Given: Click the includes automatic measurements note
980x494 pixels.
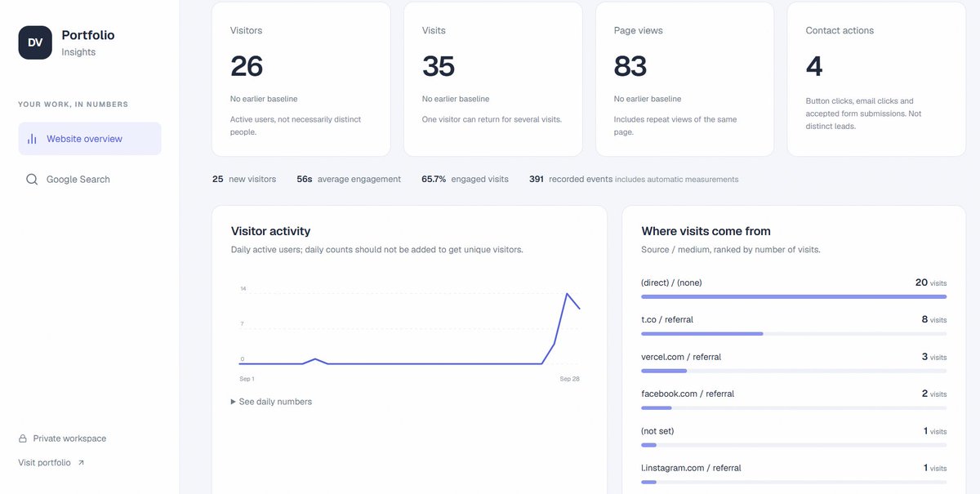Looking at the screenshot, I should [676, 180].
